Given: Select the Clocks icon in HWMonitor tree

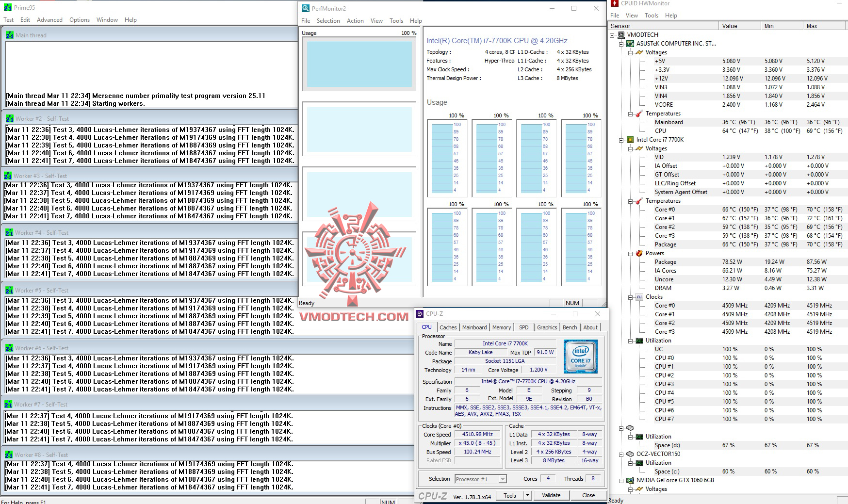Looking at the screenshot, I should coord(639,297).
